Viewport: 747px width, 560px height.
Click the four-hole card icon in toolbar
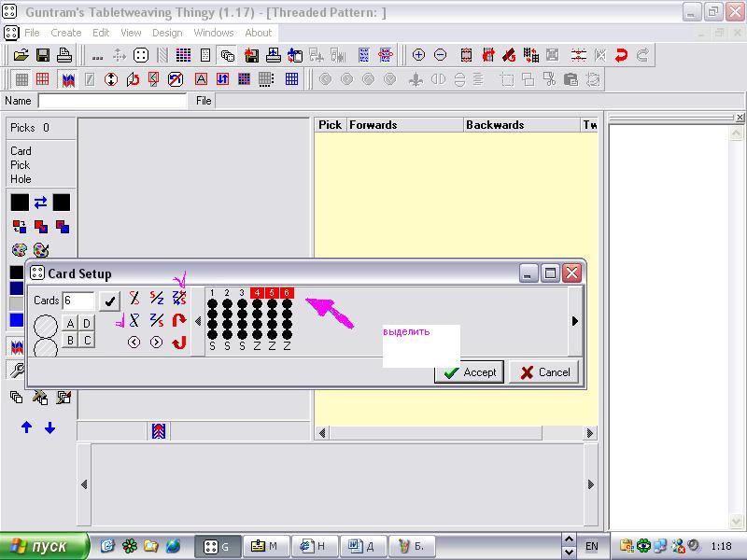click(x=141, y=55)
